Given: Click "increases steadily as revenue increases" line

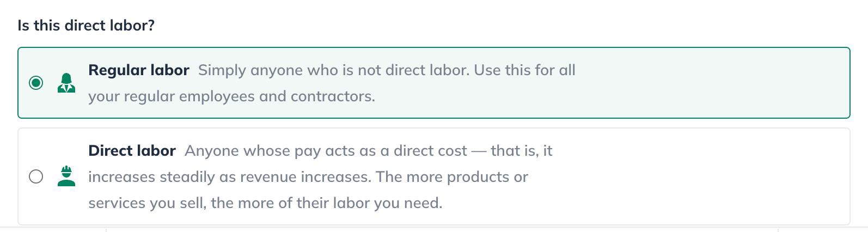Looking at the screenshot, I should pyautogui.click(x=230, y=177).
